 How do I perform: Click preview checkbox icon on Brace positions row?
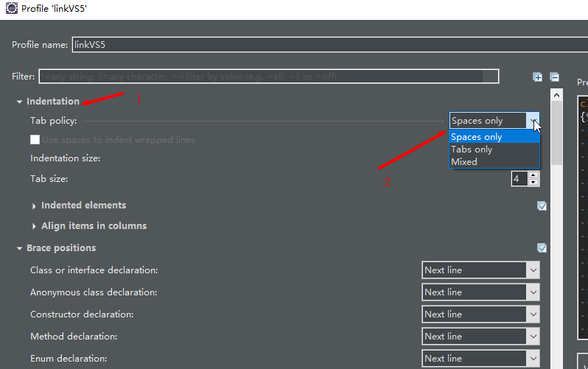pos(542,248)
